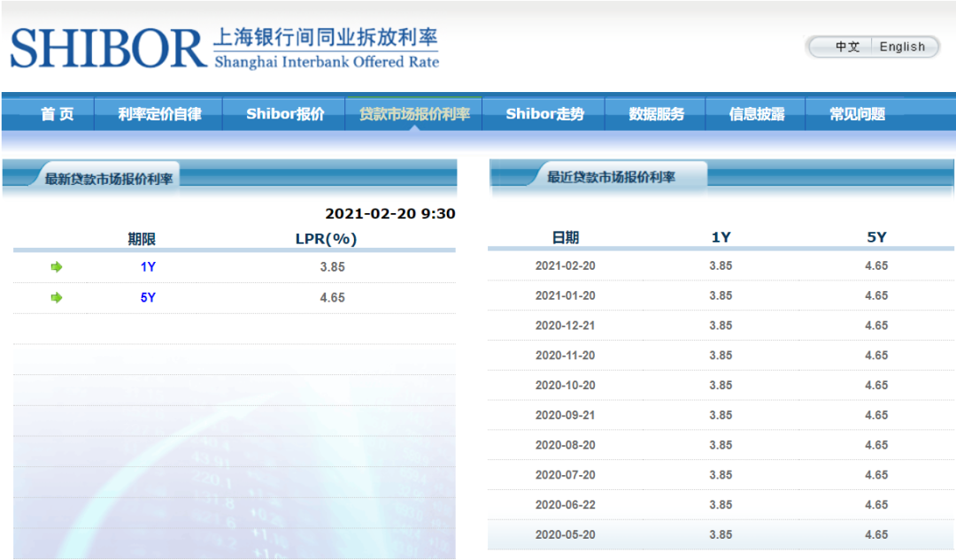
Task: Open the 贷款市场报价利率 menu
Action: tap(414, 114)
